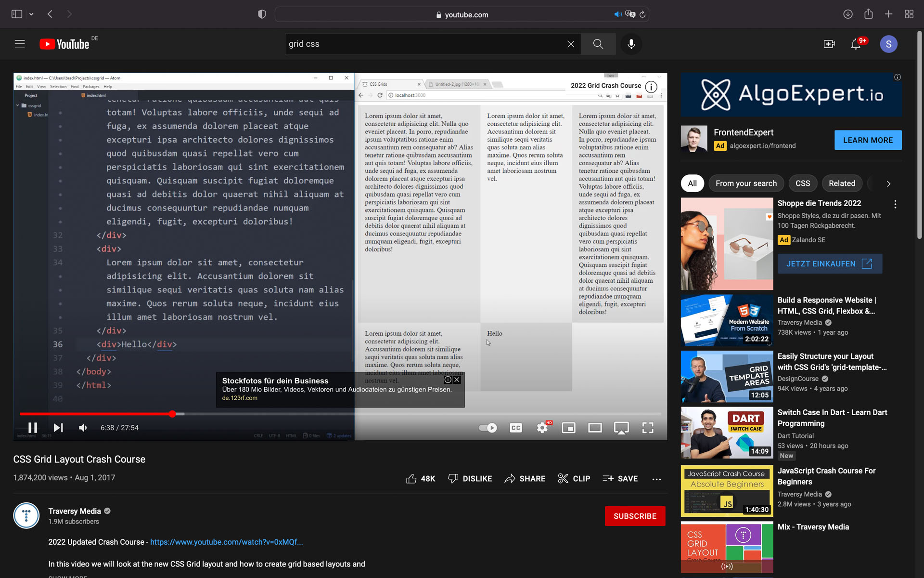Go to the YouTube home logo
Screen dimensions: 924x578
(64, 44)
